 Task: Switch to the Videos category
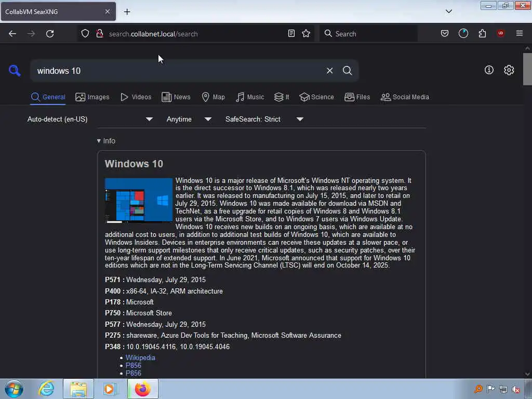(x=136, y=97)
